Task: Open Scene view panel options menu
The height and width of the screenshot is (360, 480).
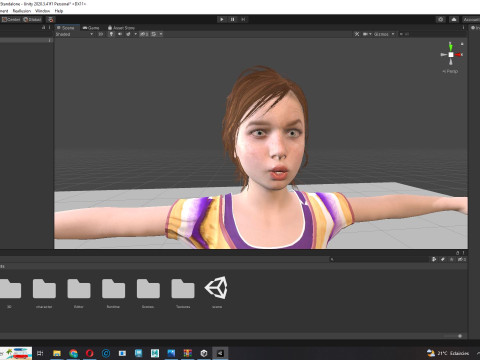Action: point(463,28)
